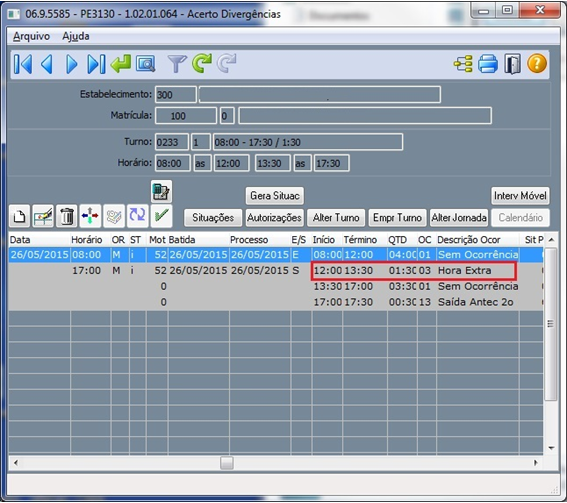Click the Calendário button
Viewport: 567px width, 503px height.
pos(520,218)
